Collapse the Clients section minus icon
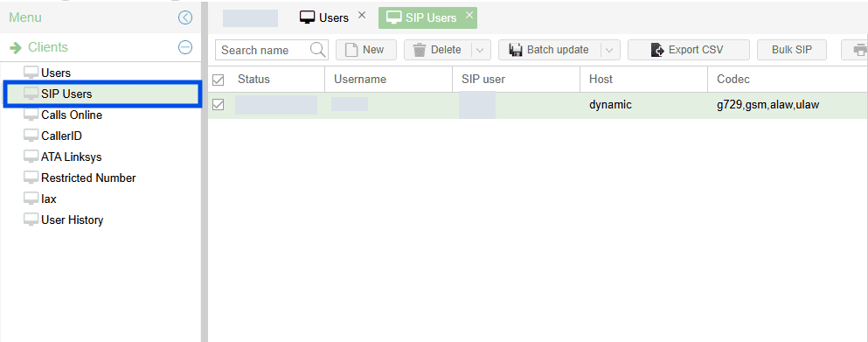Image resolution: width=868 pixels, height=342 pixels. coord(185,47)
